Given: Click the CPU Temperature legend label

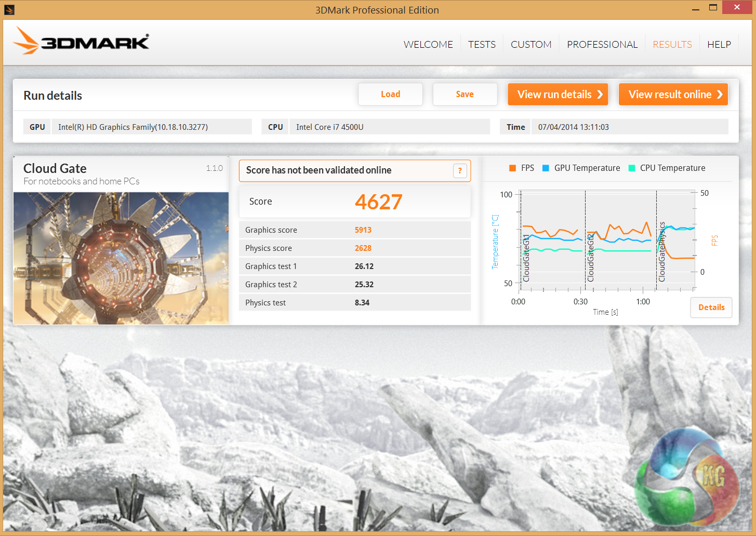Looking at the screenshot, I should pos(673,168).
